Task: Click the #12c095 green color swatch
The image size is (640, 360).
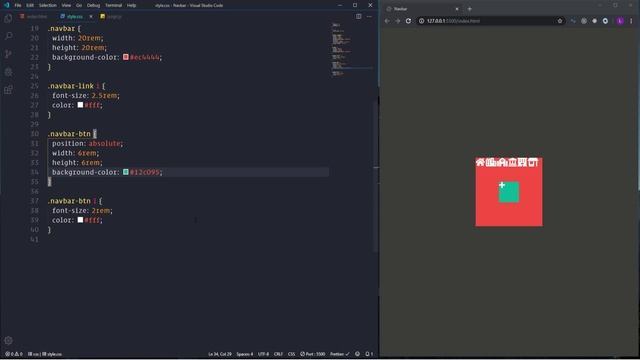Action: tap(126, 172)
